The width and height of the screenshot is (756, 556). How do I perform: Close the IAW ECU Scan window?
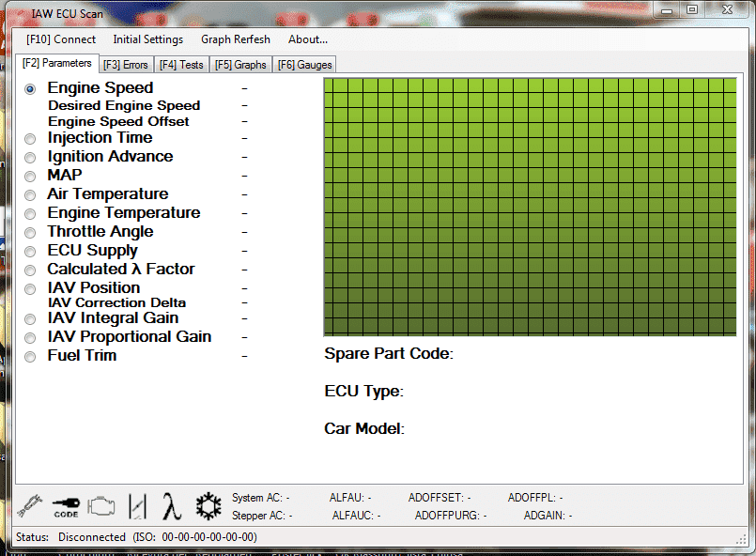coord(727,9)
